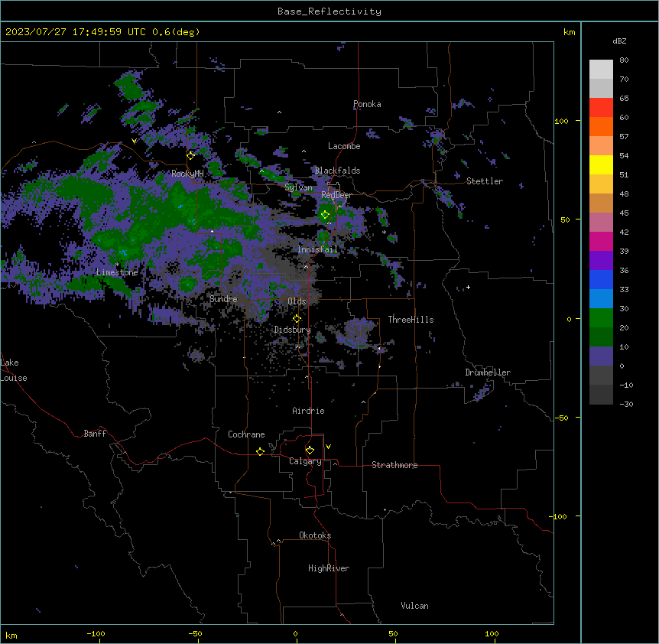Select the bright orange swatch in legend
This screenshot has width=659, height=644.
tap(601, 126)
